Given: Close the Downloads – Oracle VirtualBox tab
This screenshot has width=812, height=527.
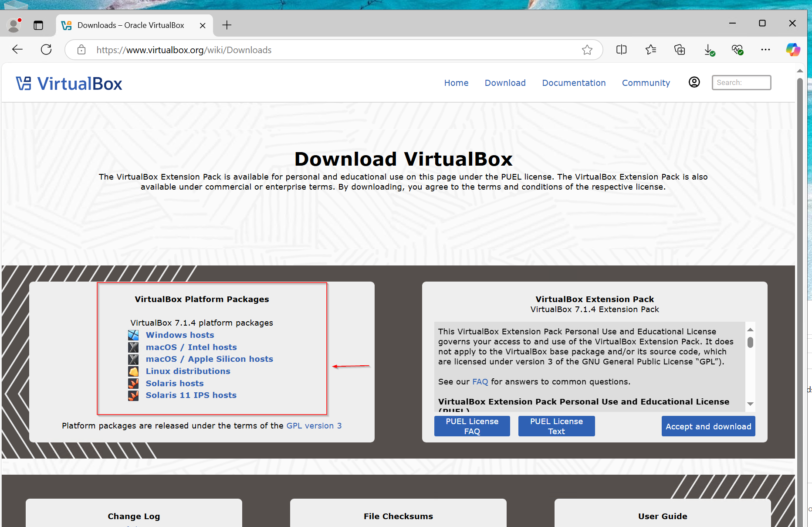Looking at the screenshot, I should point(203,25).
